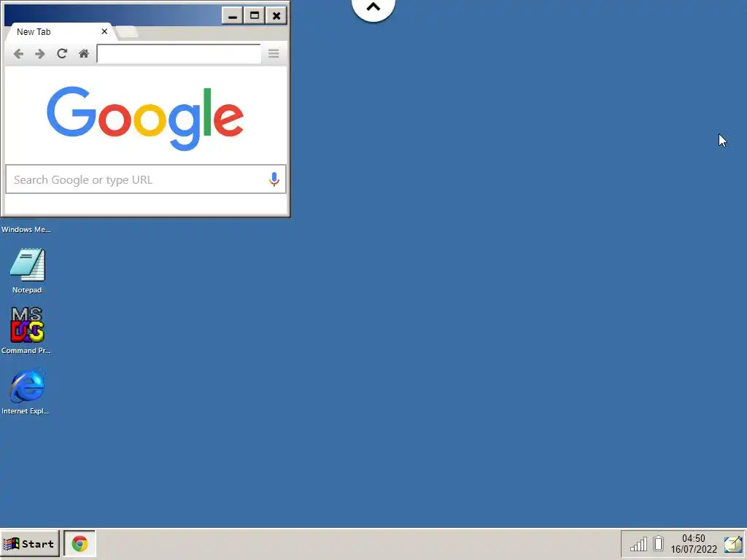Click the Chrome taskbar button

click(x=80, y=543)
